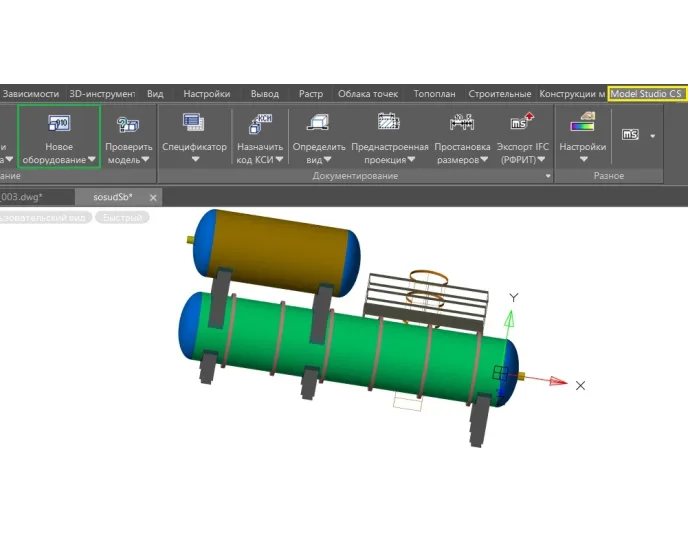Click the Быстрый visual style label

121,217
